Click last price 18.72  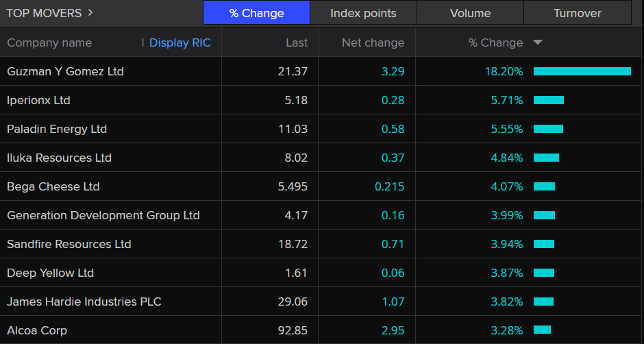click(x=293, y=244)
